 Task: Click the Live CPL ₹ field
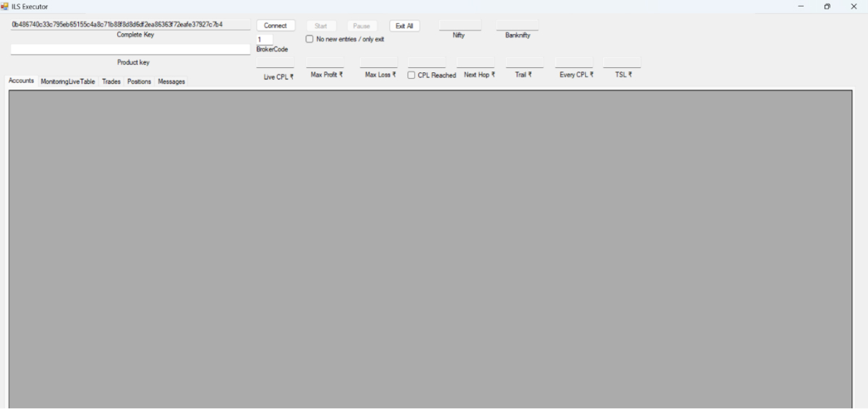[x=275, y=63]
